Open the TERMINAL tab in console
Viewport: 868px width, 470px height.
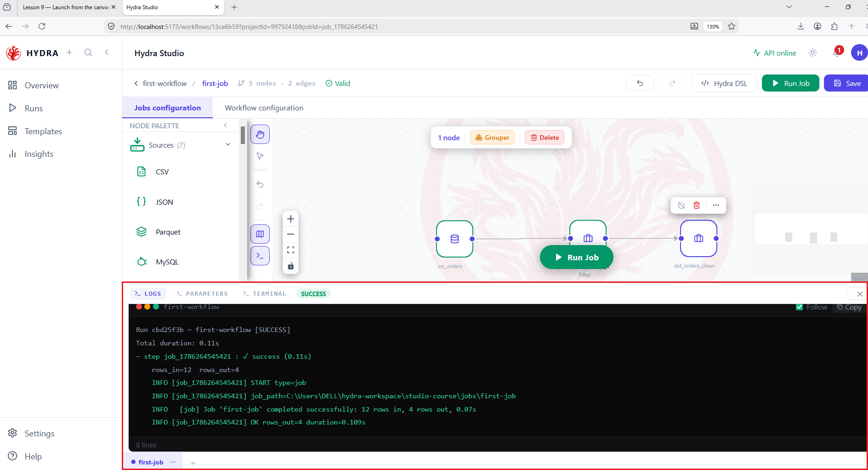coord(265,293)
